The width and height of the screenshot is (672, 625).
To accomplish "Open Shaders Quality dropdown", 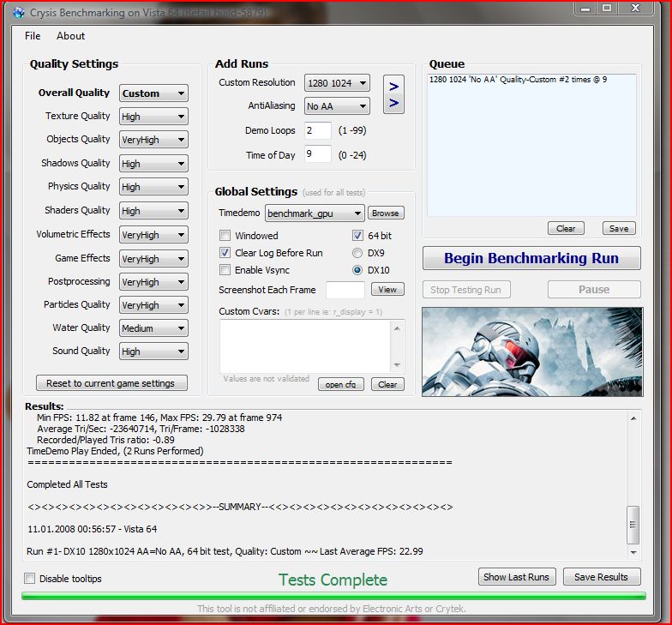I will coord(153,211).
